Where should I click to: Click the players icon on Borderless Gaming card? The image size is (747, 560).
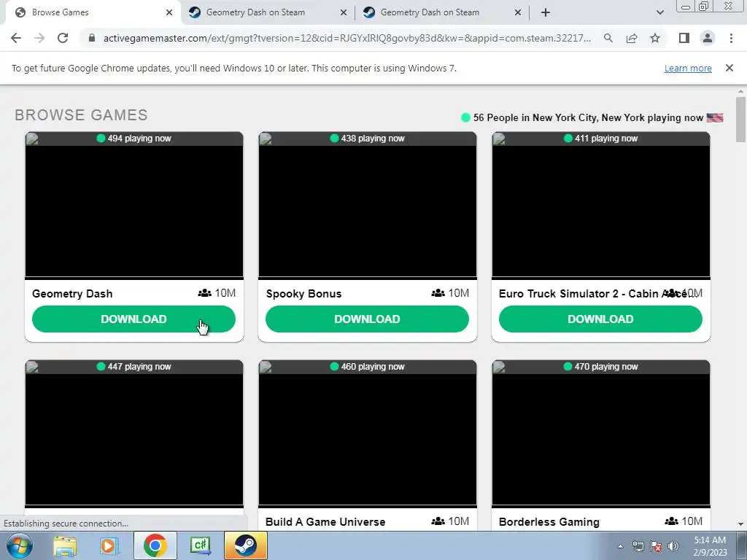coord(671,521)
